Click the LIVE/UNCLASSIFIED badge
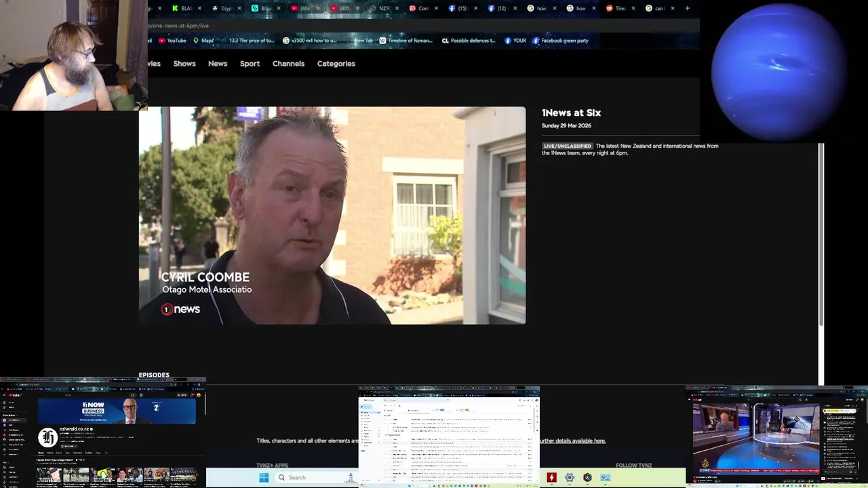The image size is (868, 488). pyautogui.click(x=568, y=146)
